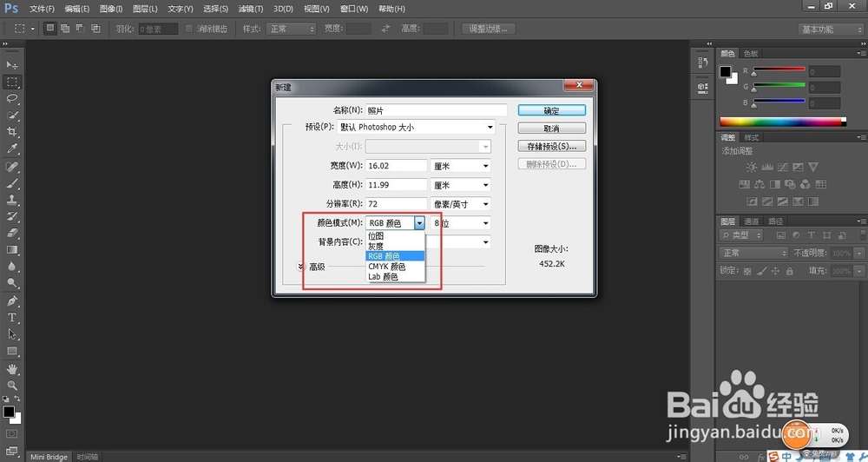The width and height of the screenshot is (868, 462).
Task: Open the 滤镜(T) menu
Action: [250, 9]
